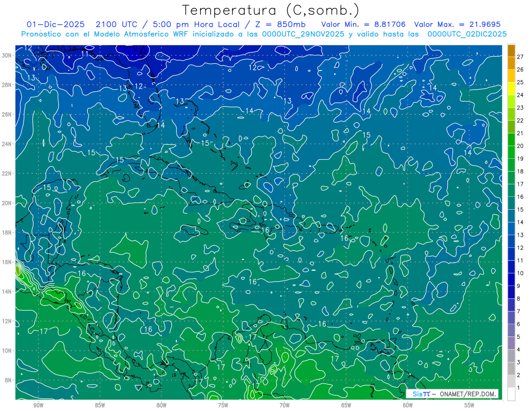Click the '8N' latitude axis label
This screenshot has width=532, height=411.
(x=9, y=380)
